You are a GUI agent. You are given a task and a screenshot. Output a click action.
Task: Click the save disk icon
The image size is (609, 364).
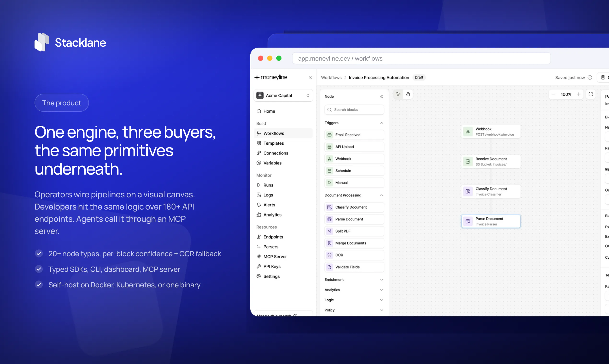tap(603, 78)
